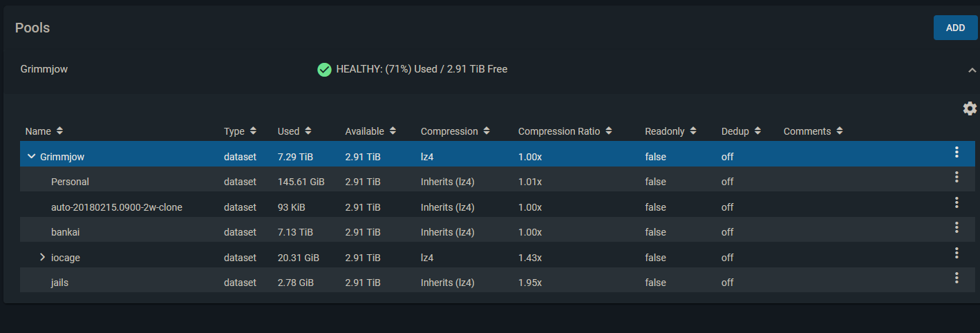Select the jails dataset name

(x=59, y=283)
